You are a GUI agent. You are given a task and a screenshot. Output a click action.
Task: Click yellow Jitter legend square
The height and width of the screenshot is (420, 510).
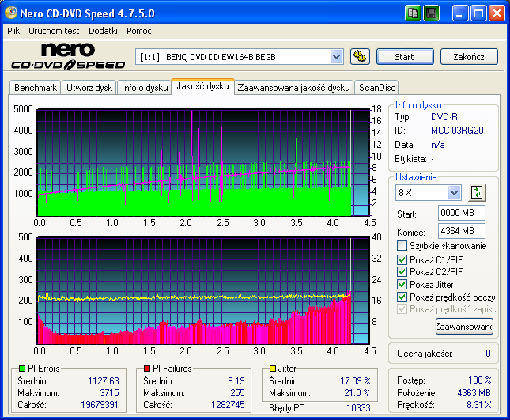273,369
